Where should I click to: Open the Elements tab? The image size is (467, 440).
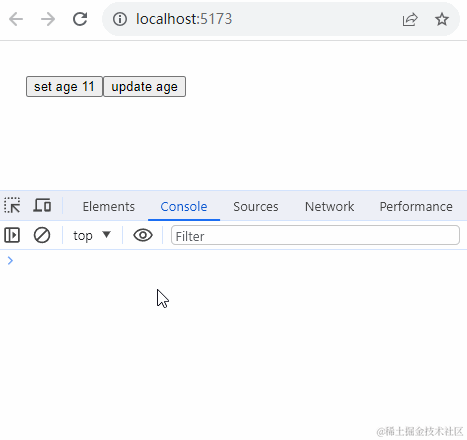(109, 207)
